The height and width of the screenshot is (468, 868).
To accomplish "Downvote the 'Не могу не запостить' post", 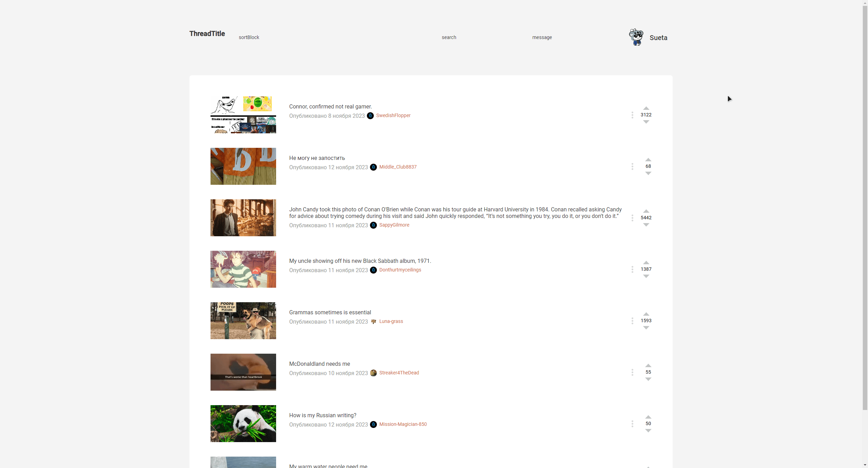I will click(648, 173).
